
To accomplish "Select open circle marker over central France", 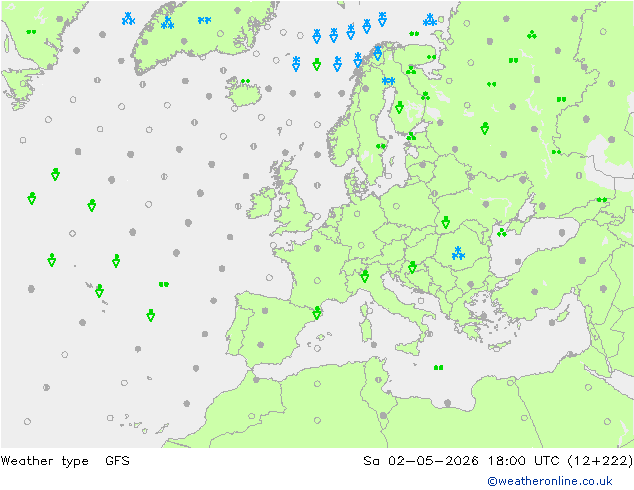I will pos(317,280).
